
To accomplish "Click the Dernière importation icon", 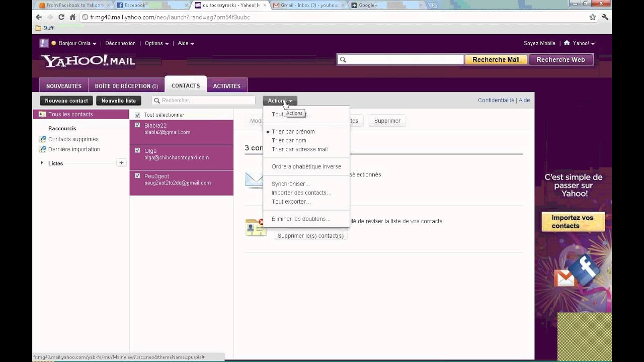I will [43, 149].
